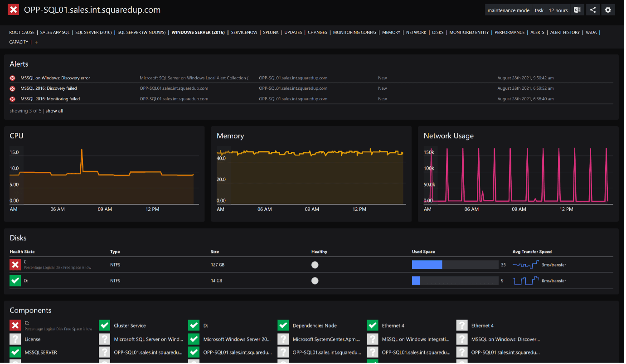
Task: Add a new perspective with the plus icon
Action: pyautogui.click(x=36, y=43)
